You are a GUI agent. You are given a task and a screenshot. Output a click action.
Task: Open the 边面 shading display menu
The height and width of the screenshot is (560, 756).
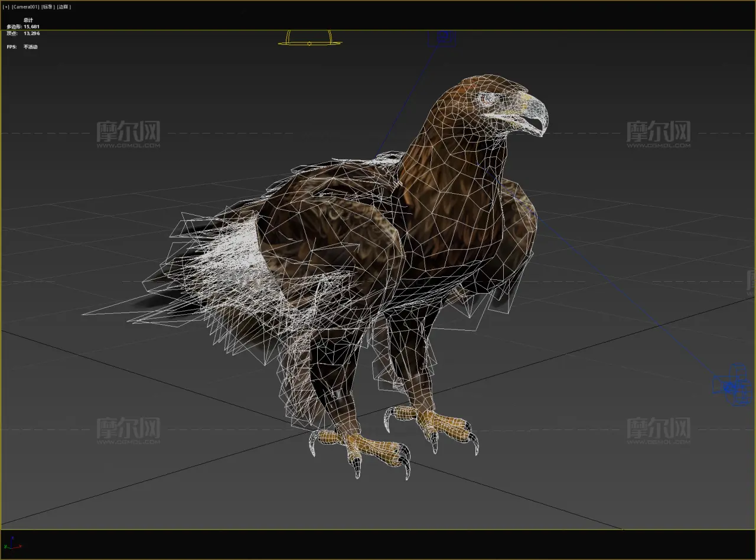point(64,7)
